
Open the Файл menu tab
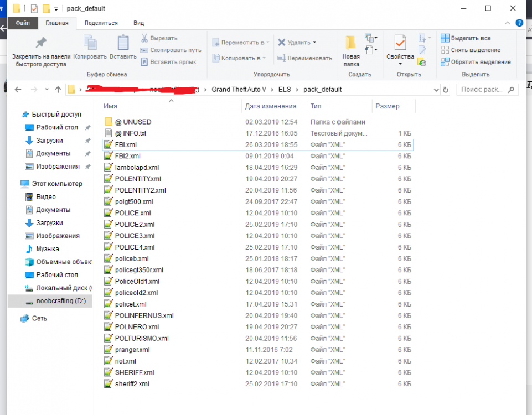tap(22, 23)
